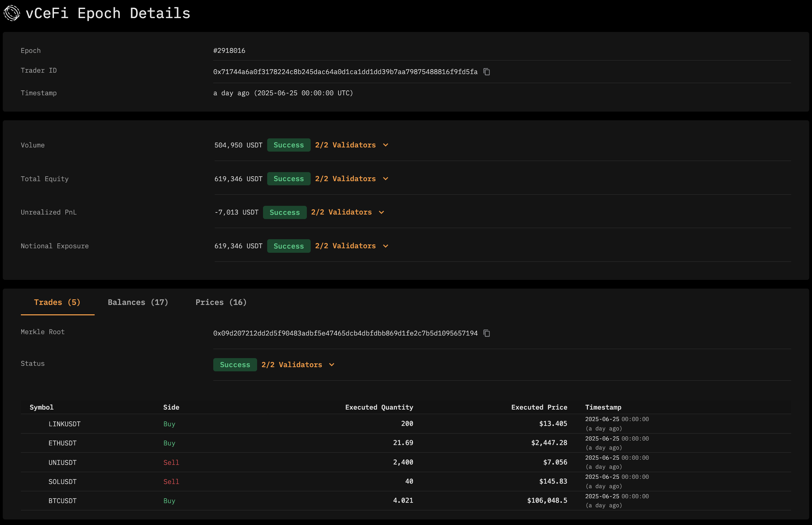The width and height of the screenshot is (812, 525).
Task: Expand Unrealized PnL validators chevron
Action: (x=381, y=212)
